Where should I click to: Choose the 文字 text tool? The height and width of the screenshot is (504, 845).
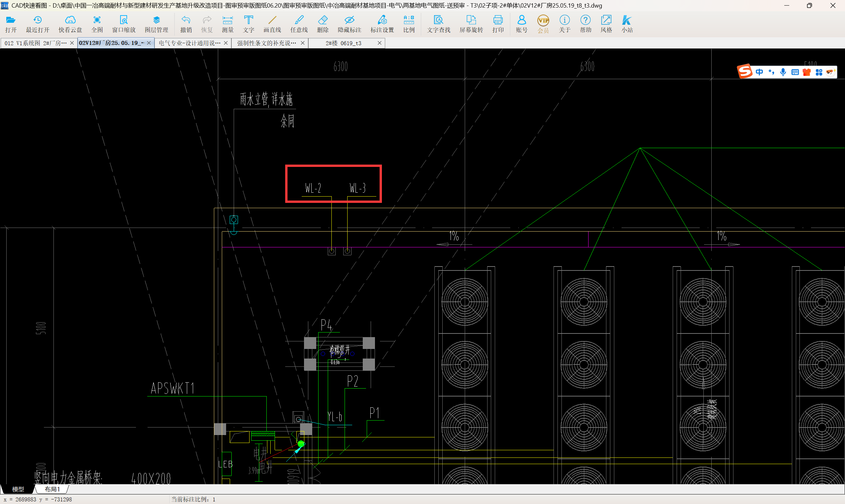pos(248,24)
